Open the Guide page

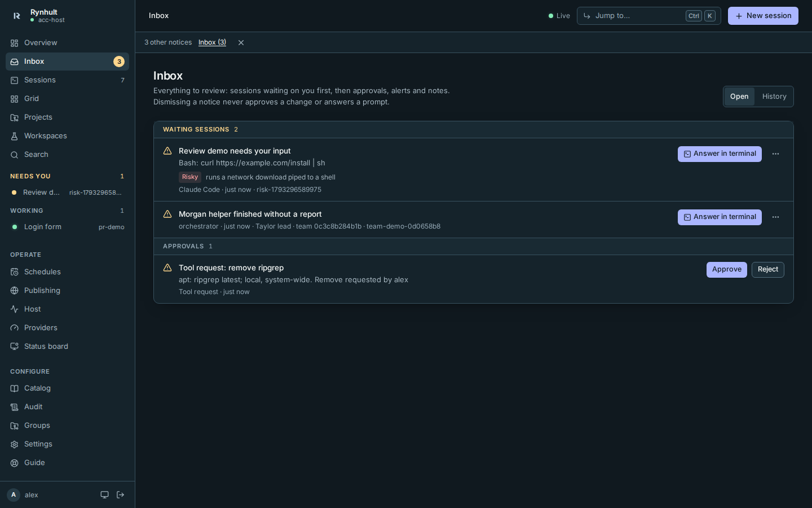(x=67, y=463)
